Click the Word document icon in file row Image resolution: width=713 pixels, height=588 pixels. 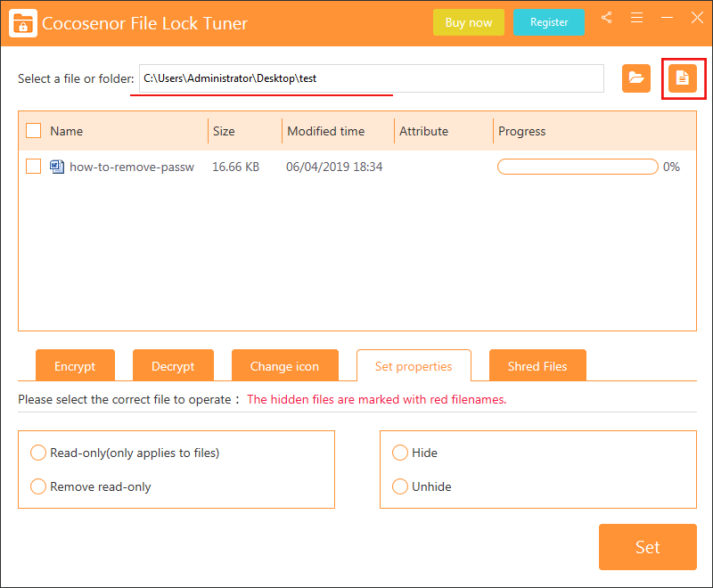pos(57,167)
